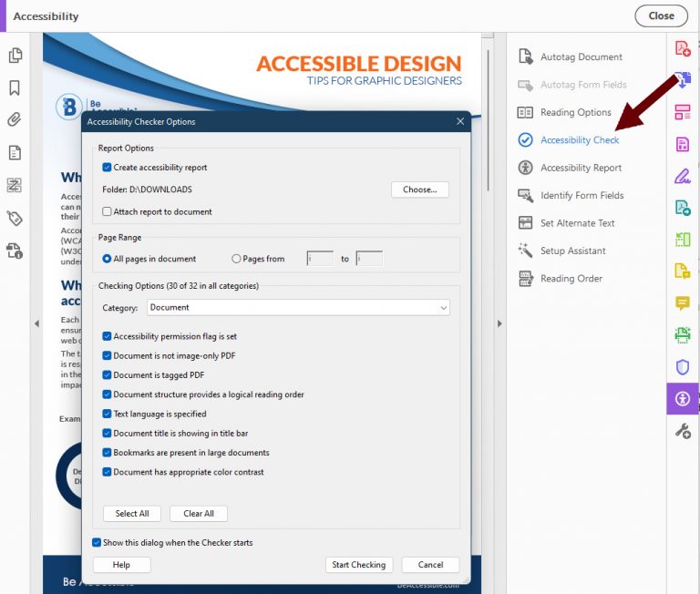Open Export PDF tool in right rail
The image size is (700, 594).
pyautogui.click(x=683, y=208)
